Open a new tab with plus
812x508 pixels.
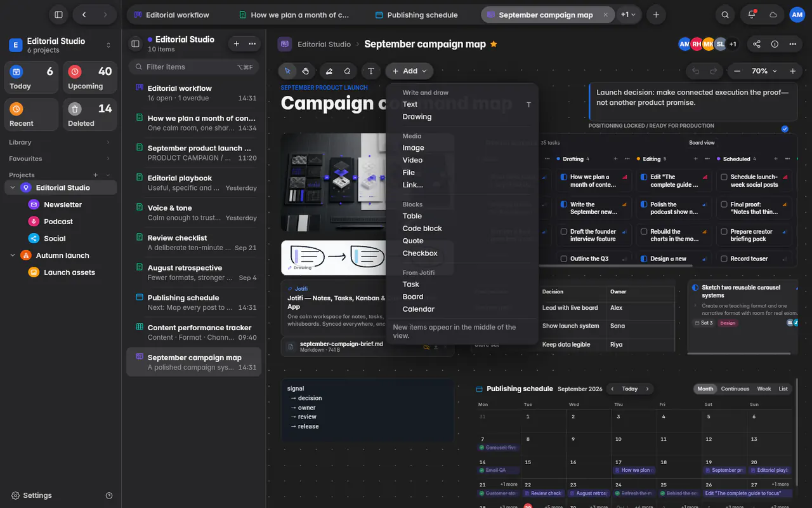(x=656, y=15)
